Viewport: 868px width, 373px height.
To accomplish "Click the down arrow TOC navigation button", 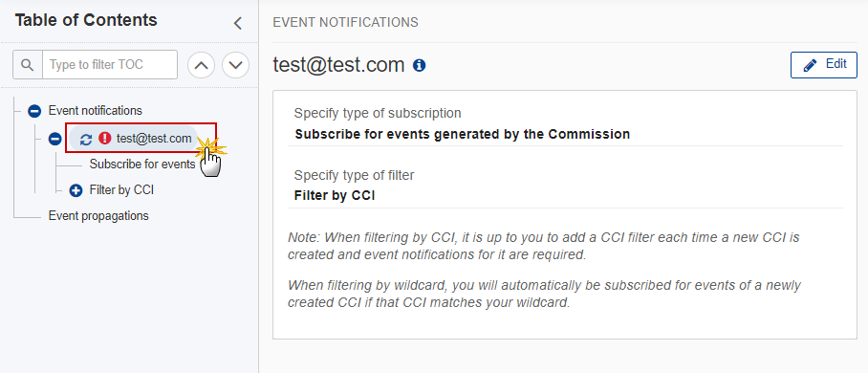I will [236, 65].
